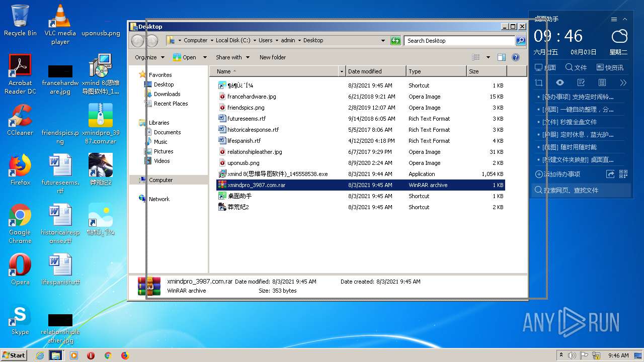Click the widget search box at bottom
The image size is (644, 362).
pyautogui.click(x=582, y=190)
